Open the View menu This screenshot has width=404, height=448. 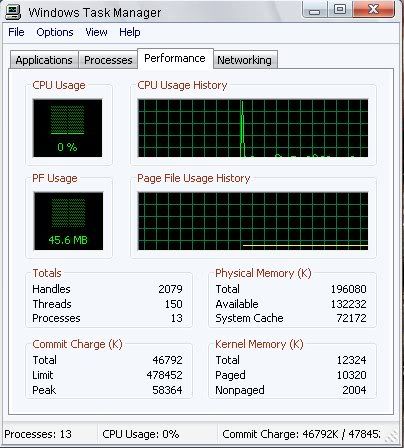coord(96,32)
